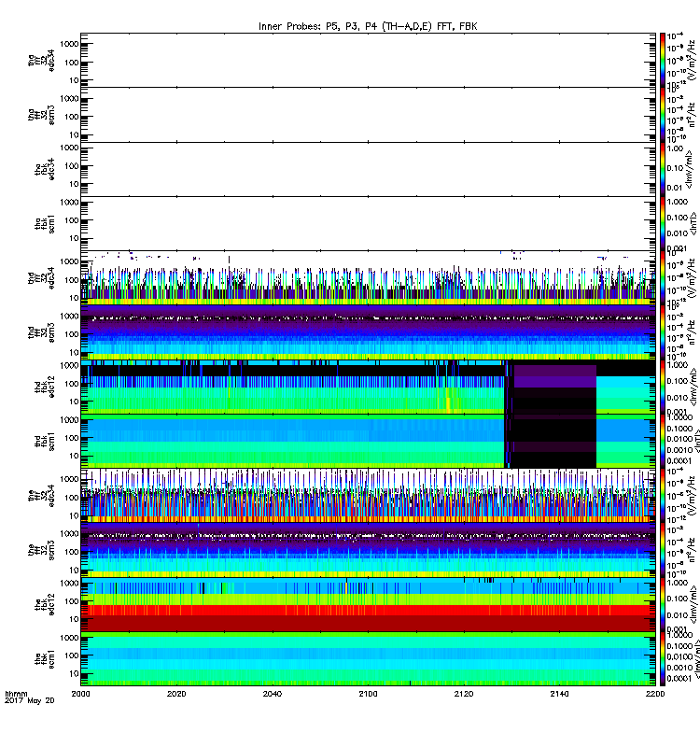Click the the fff scm3 spectrogram panel
Viewport: 700px width, 747px height.
(x=368, y=550)
